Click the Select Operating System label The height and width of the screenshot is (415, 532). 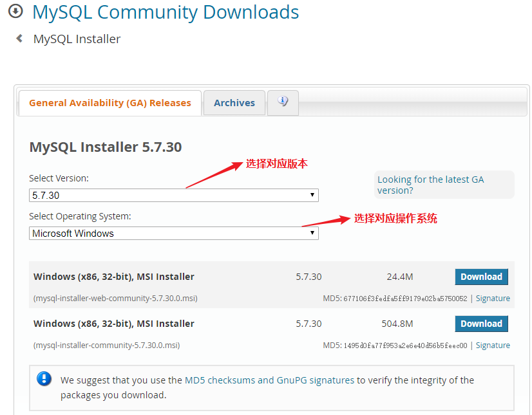[x=80, y=216]
